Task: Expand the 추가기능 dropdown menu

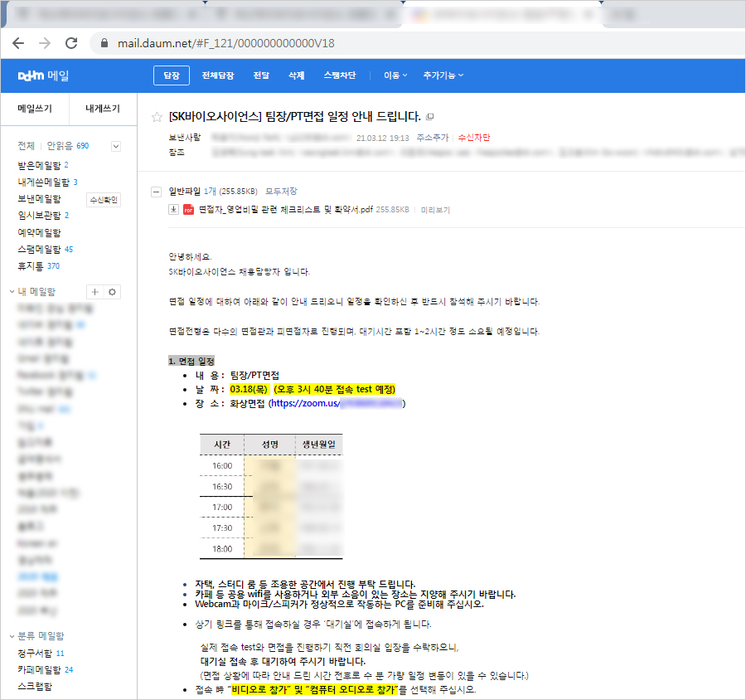Action: point(443,75)
